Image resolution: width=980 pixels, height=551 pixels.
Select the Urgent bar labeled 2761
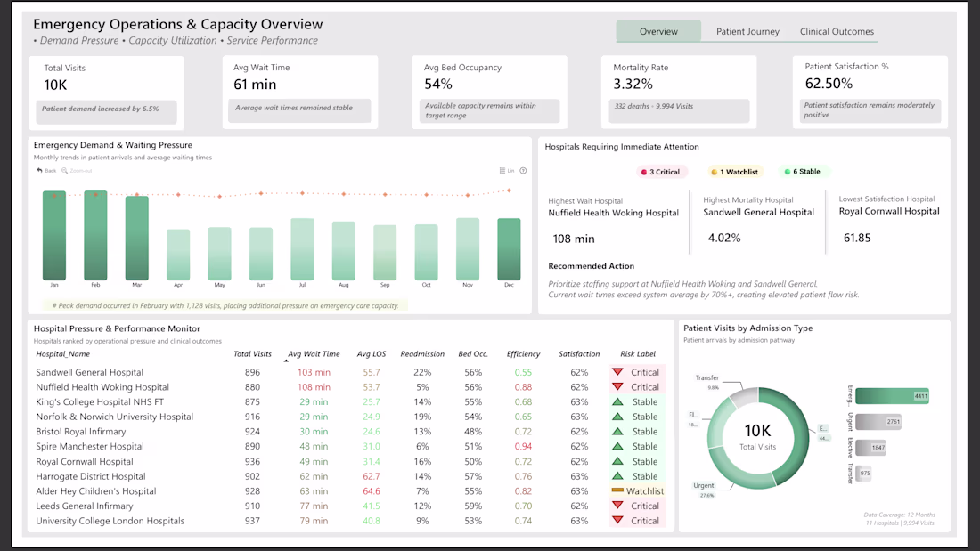[878, 422]
